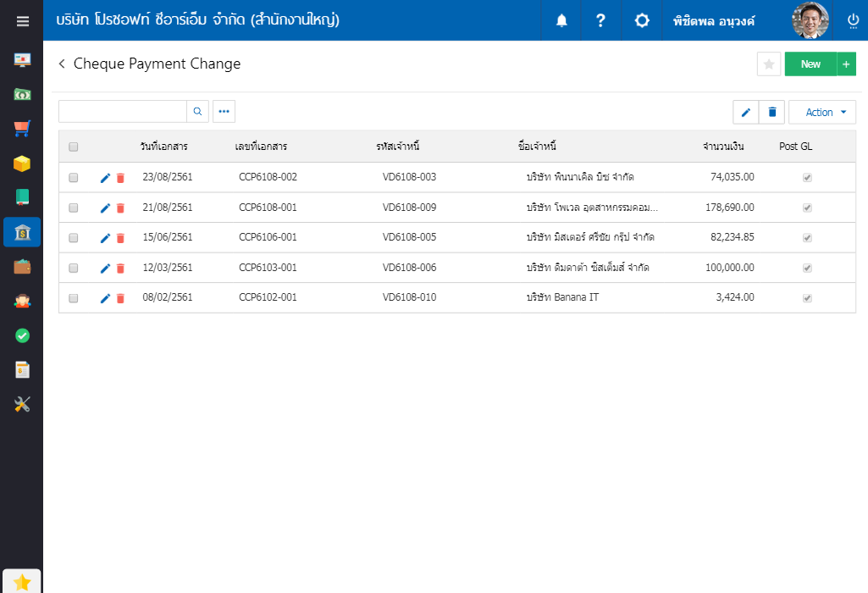The height and width of the screenshot is (593, 868).
Task: Click date 23/08/2561
Action: (168, 176)
